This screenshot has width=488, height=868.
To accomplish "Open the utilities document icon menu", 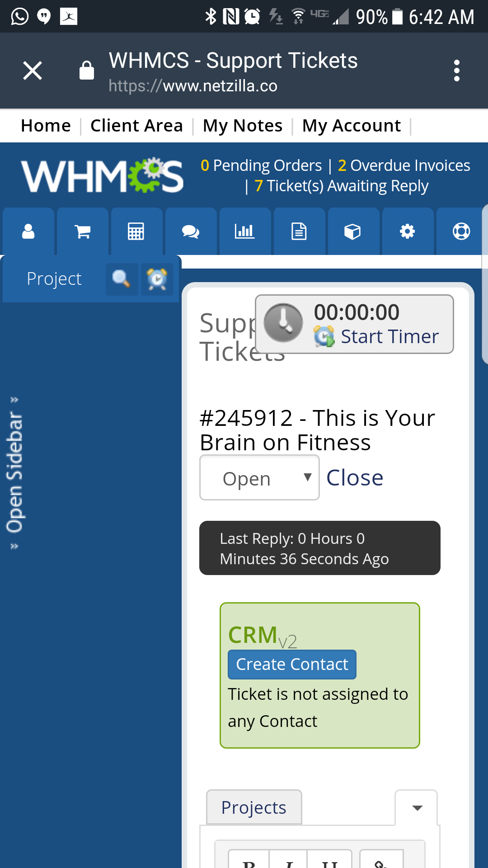I will 299,231.
